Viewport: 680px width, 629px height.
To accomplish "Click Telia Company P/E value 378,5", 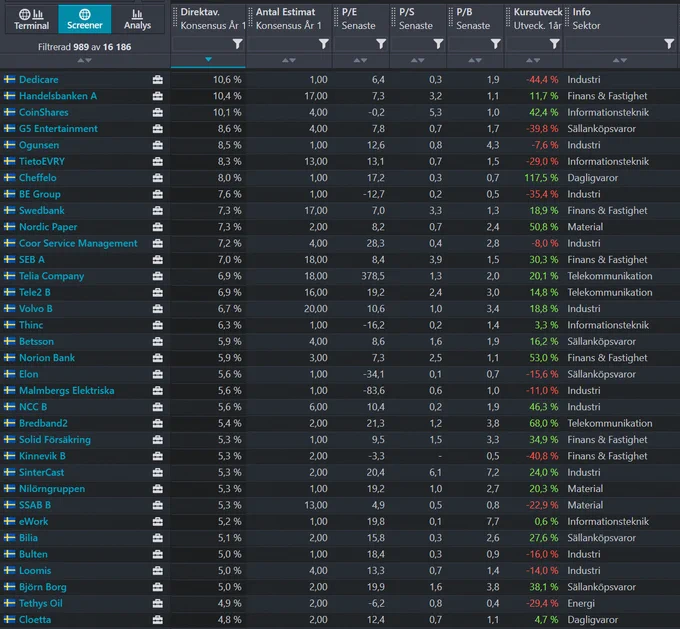I will pyautogui.click(x=373, y=276).
